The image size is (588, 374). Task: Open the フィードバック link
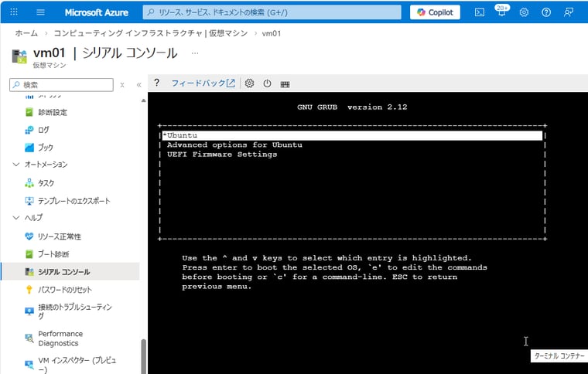(203, 83)
